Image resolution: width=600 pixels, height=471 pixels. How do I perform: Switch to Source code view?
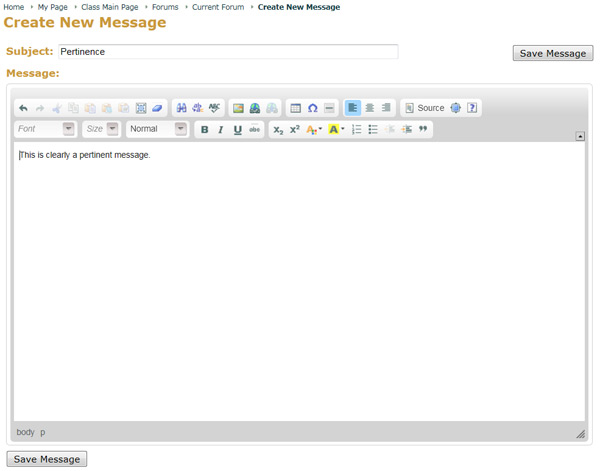click(x=425, y=108)
